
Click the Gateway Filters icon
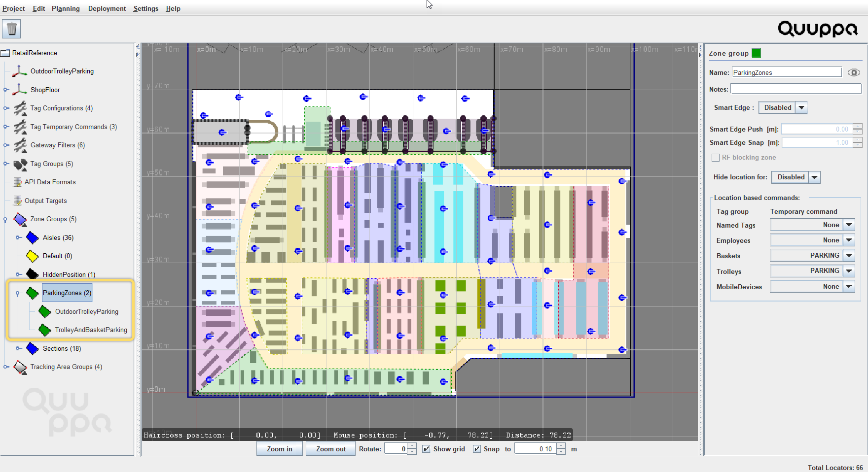click(20, 145)
